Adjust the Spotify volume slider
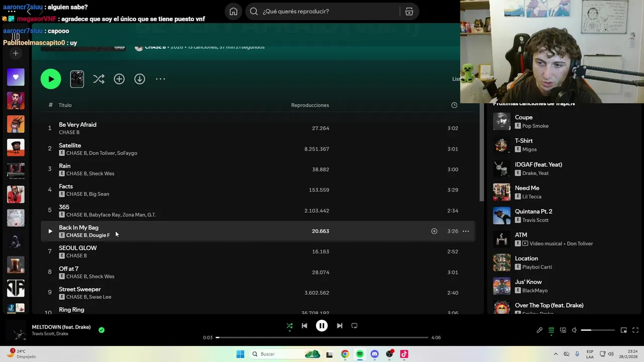 click(598, 330)
